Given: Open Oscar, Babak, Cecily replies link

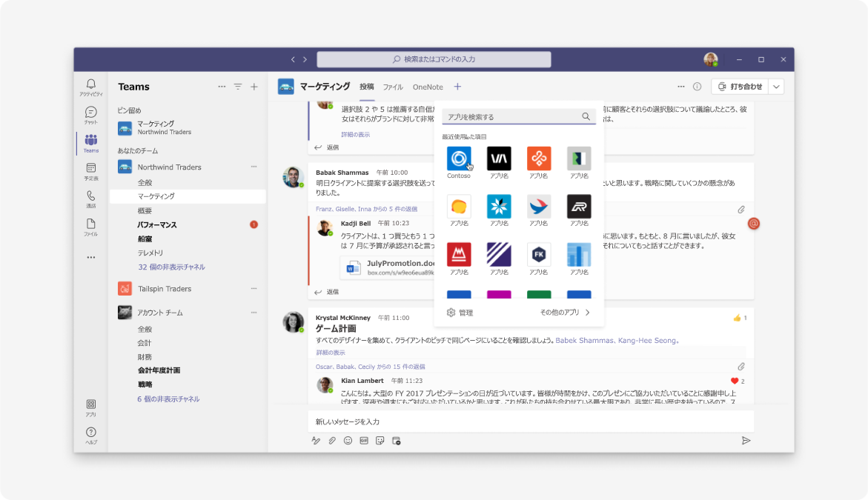Looking at the screenshot, I should 371,367.
